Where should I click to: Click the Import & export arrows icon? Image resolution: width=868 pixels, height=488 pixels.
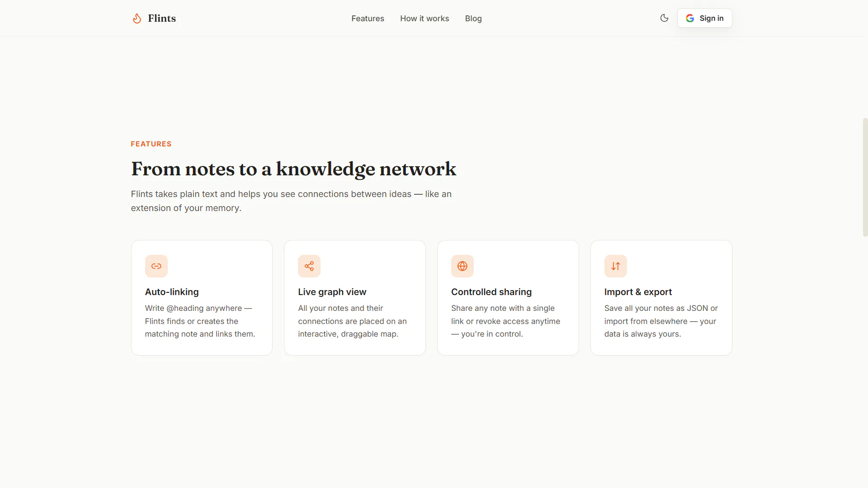(x=616, y=266)
